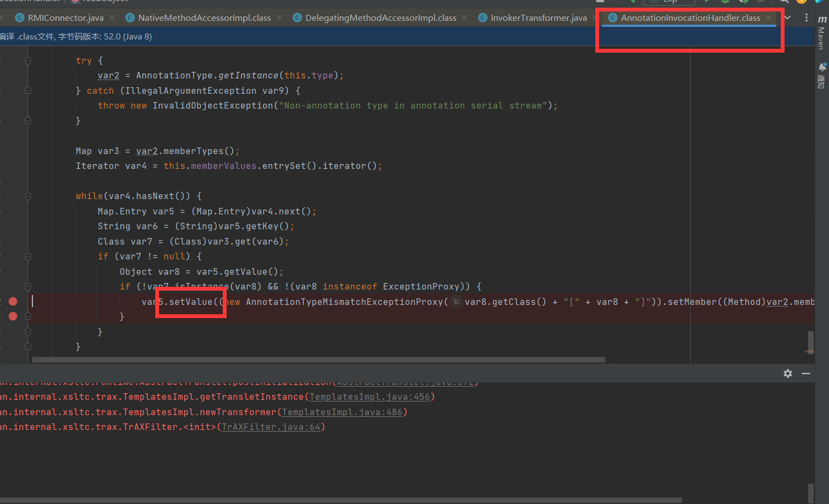Select the DelegatingMethodAccessorImpl.class tab
Image resolution: width=829 pixels, height=504 pixels.
click(x=381, y=18)
